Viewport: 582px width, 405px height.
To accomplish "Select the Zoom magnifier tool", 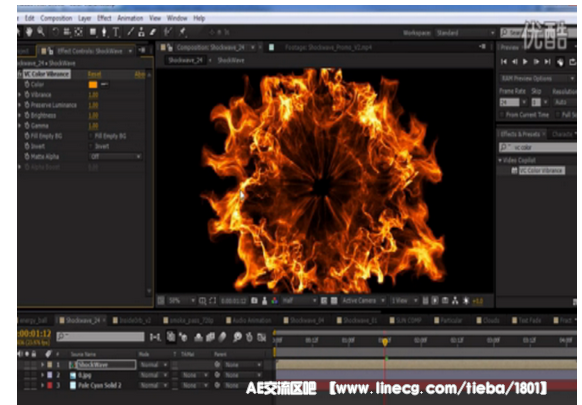I will point(40,32).
